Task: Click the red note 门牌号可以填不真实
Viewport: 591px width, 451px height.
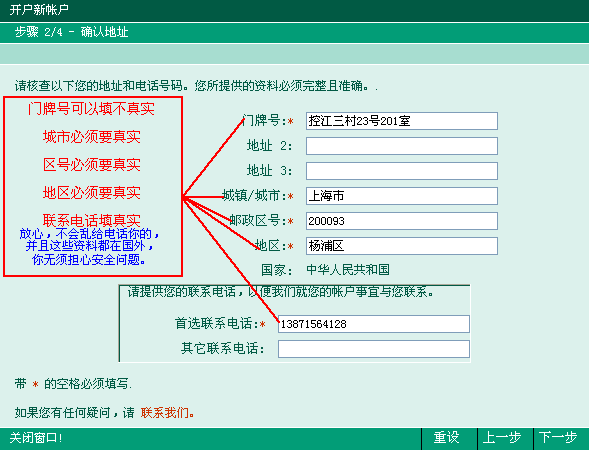Action: [91, 109]
